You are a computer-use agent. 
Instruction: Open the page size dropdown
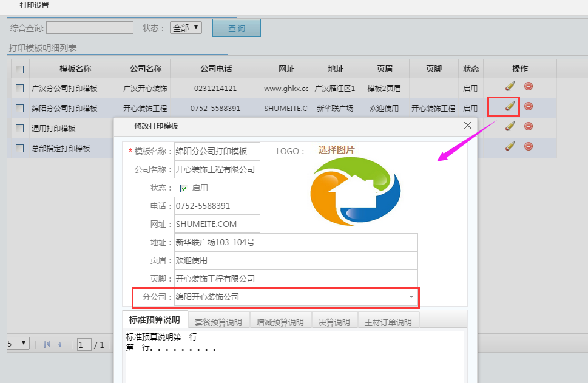point(17,344)
